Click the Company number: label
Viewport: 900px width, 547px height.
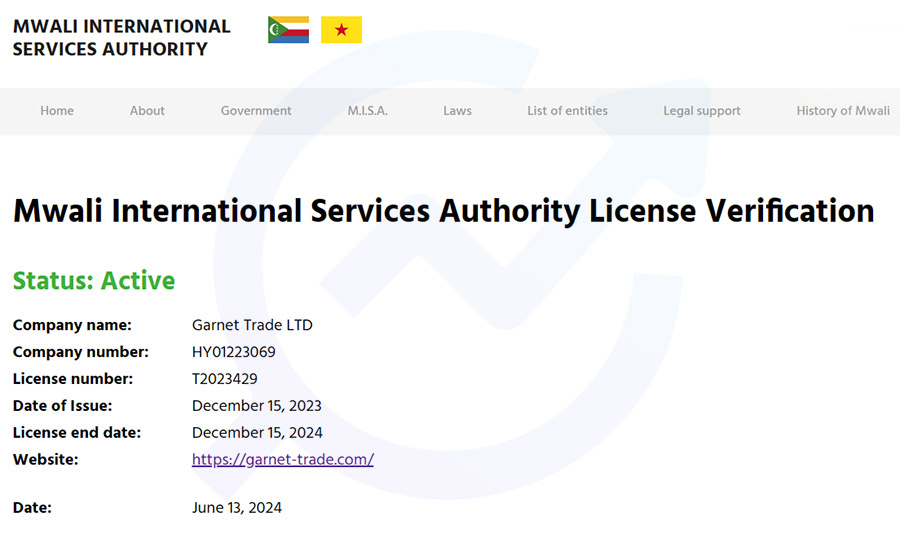(x=80, y=352)
